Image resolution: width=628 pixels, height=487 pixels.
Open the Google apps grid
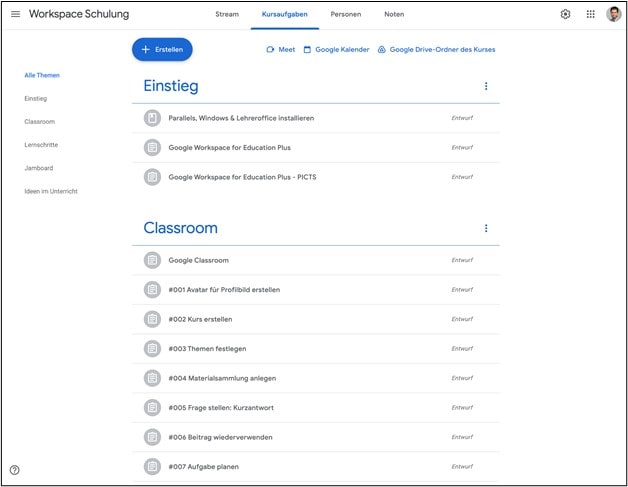pyautogui.click(x=590, y=14)
